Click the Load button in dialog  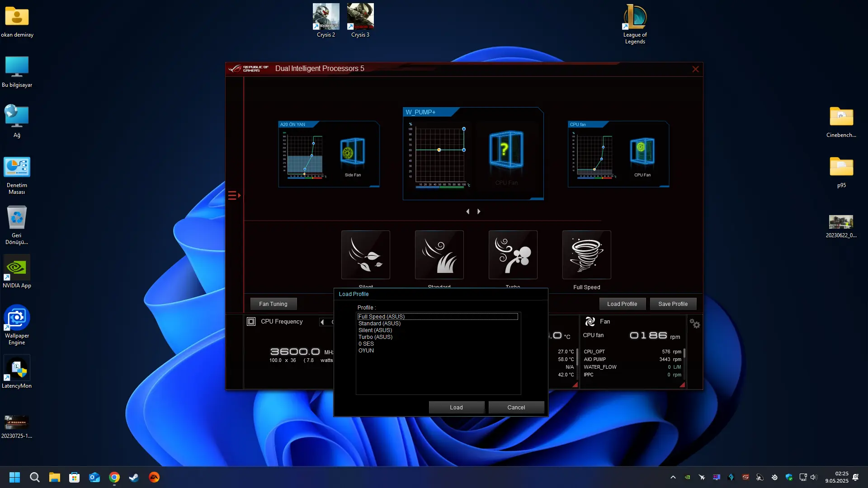(456, 407)
